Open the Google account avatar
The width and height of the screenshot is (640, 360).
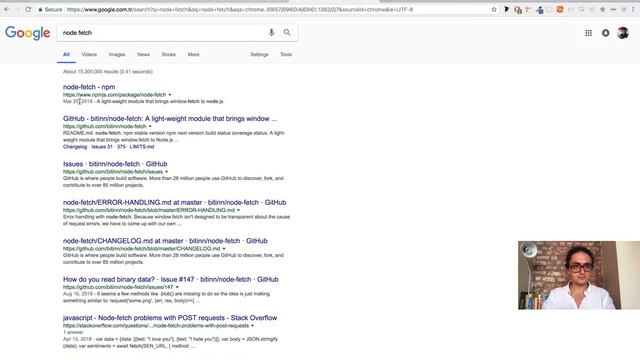pyautogui.click(x=623, y=33)
